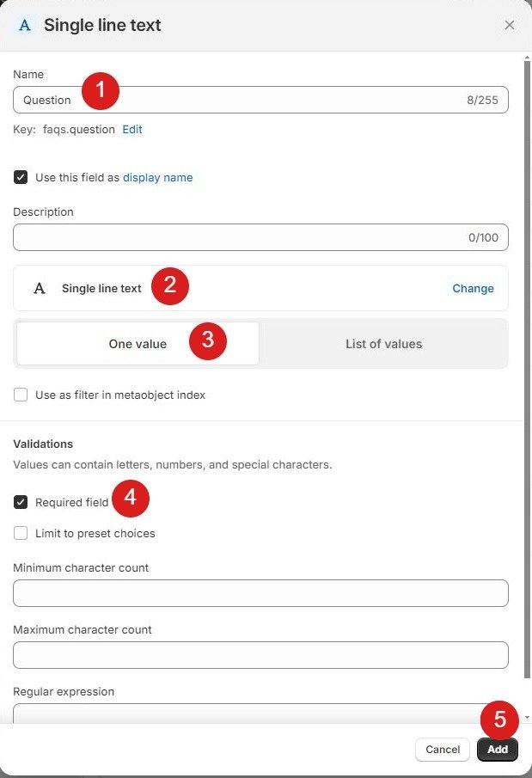Uncheck 'Use this field as display name'
532x778 pixels.
point(21,178)
